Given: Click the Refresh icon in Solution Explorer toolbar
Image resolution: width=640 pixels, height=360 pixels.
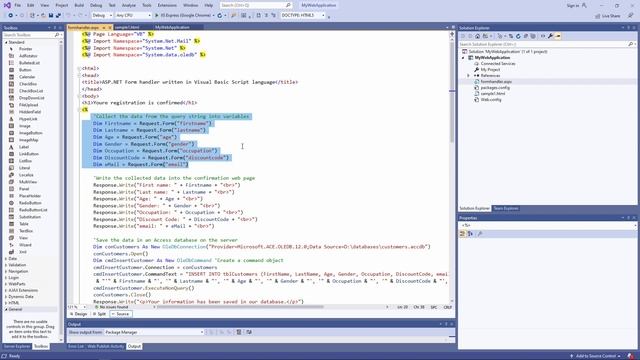Looking at the screenshot, I should pos(518,36).
